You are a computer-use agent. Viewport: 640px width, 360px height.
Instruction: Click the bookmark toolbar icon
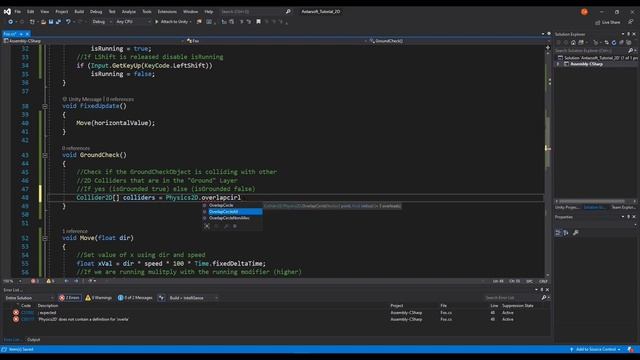point(258,22)
